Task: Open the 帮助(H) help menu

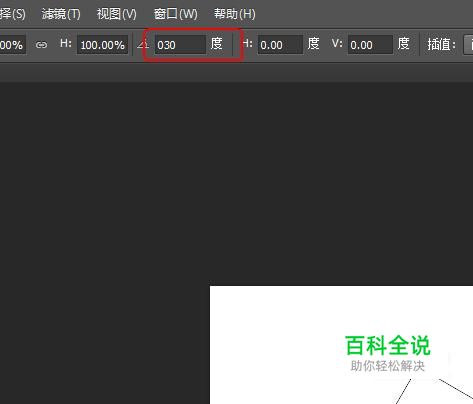Action: point(235,14)
